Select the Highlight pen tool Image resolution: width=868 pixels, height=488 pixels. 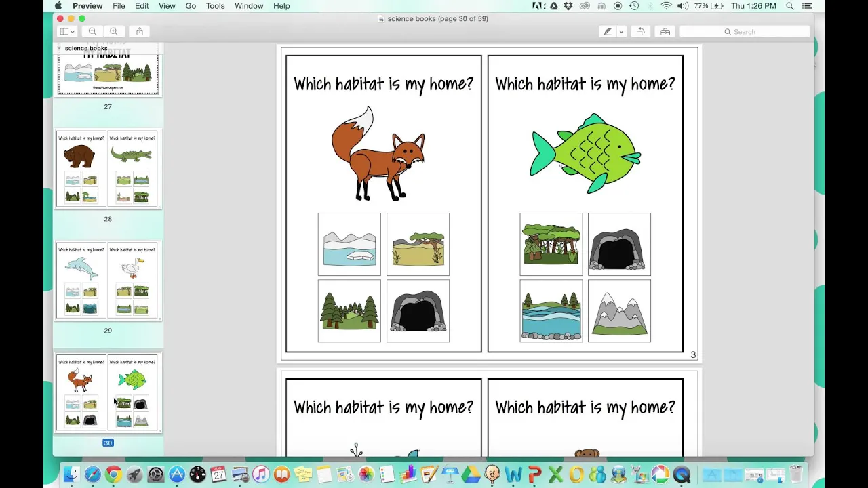(608, 31)
